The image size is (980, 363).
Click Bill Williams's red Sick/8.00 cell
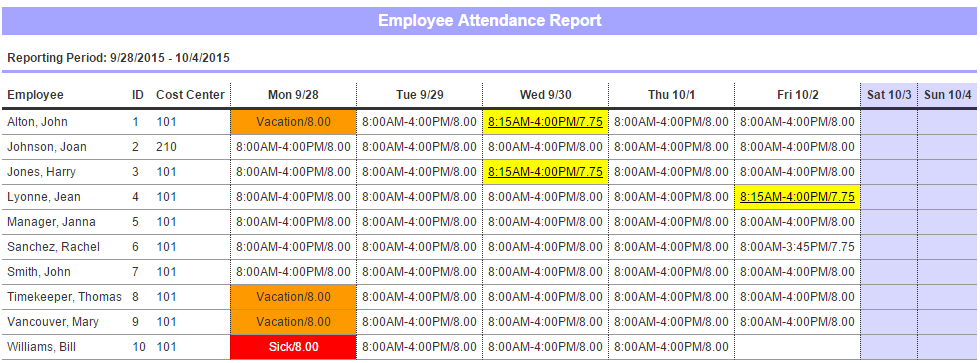(x=293, y=347)
